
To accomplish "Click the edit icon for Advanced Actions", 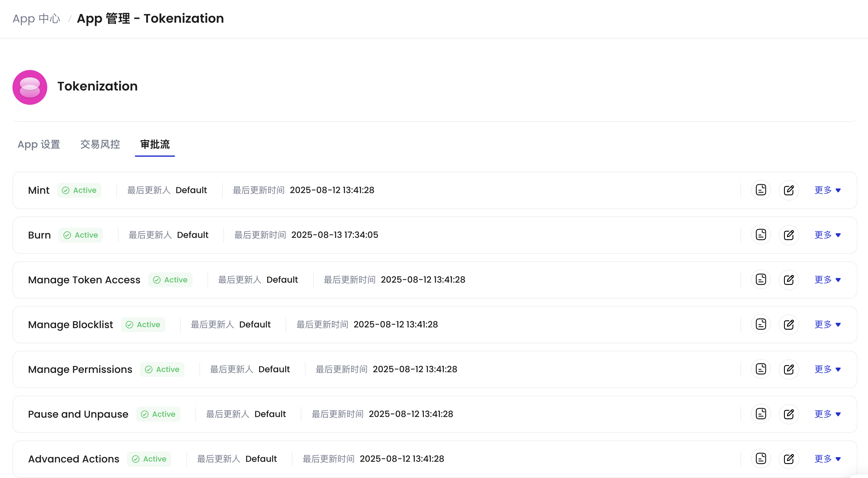I will (789, 458).
